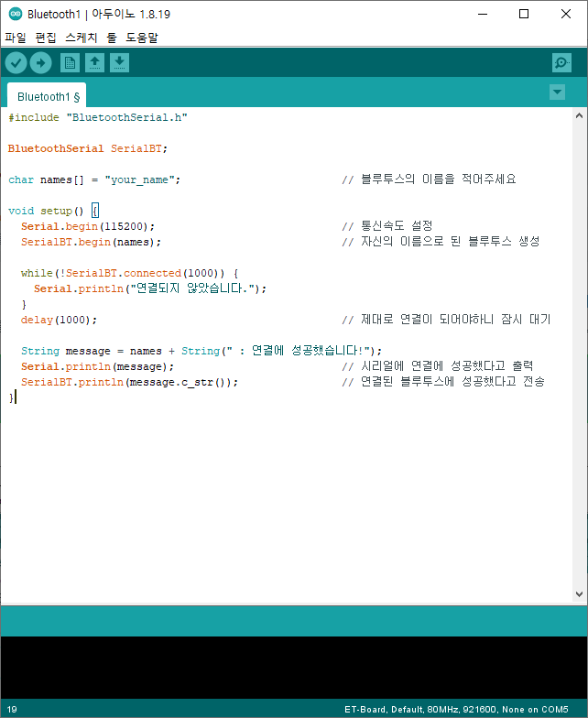
Task: Click the Upload (right arrow) button
Action: tap(40, 62)
